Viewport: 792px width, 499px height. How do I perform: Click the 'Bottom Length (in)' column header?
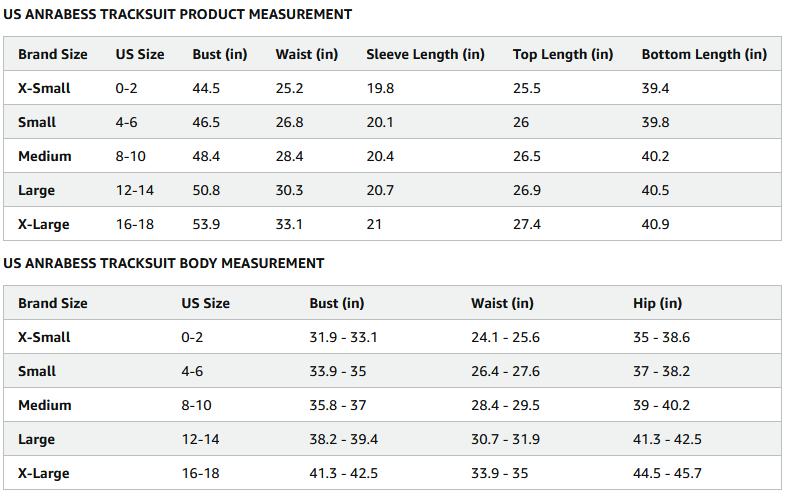pos(704,54)
